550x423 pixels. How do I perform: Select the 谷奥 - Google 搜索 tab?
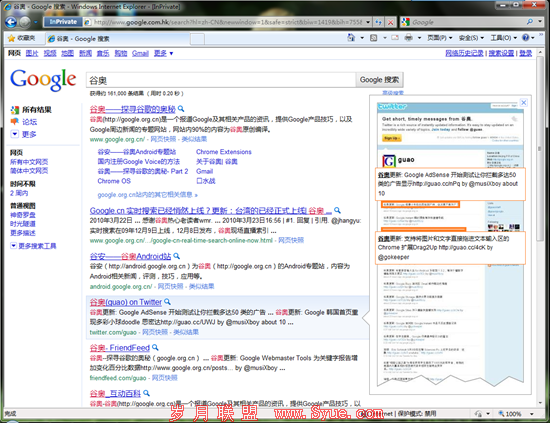118,39
